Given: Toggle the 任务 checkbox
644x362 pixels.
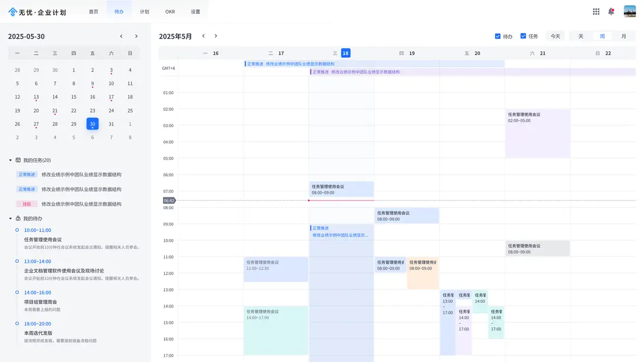Looking at the screenshot, I should 523,36.
